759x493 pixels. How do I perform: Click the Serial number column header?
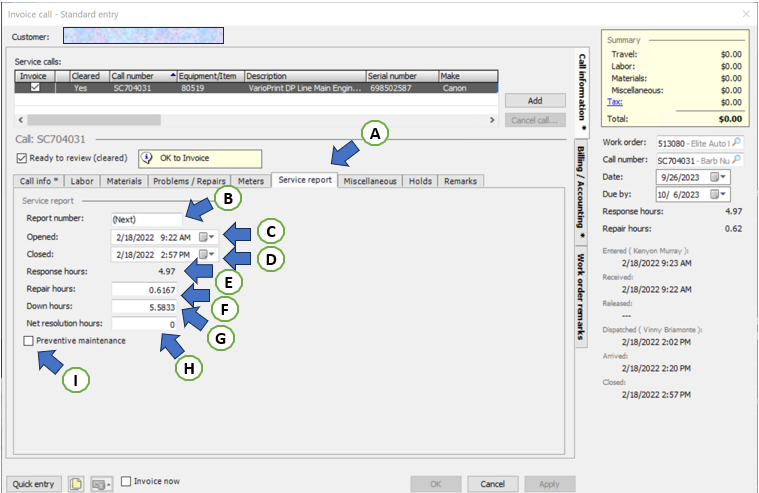tap(402, 76)
